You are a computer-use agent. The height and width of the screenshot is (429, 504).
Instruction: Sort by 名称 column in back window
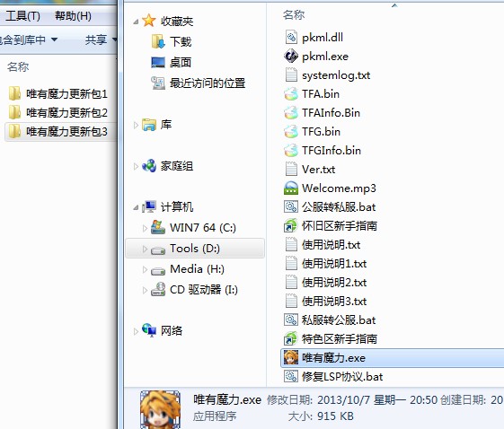point(18,66)
